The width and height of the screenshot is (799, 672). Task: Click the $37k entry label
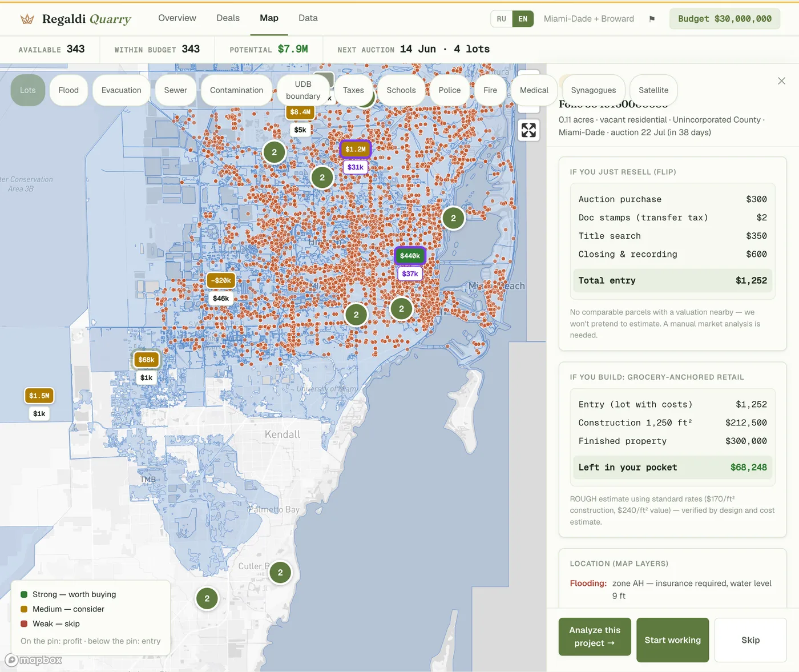click(x=410, y=273)
